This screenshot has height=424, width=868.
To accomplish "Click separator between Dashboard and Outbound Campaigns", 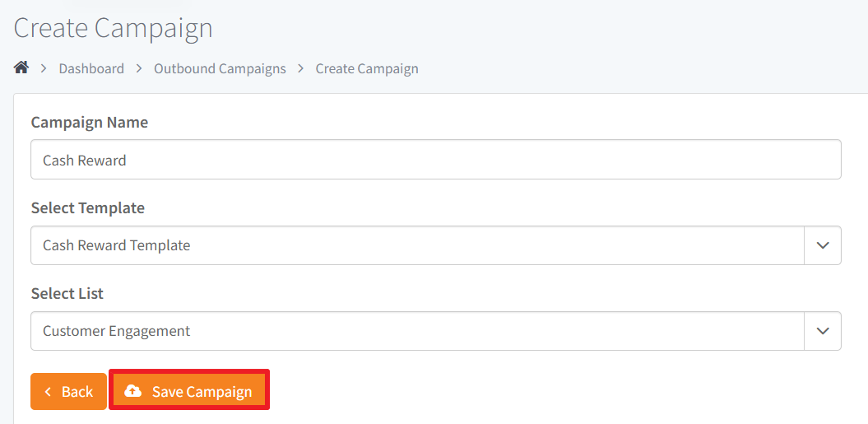I will point(139,68).
